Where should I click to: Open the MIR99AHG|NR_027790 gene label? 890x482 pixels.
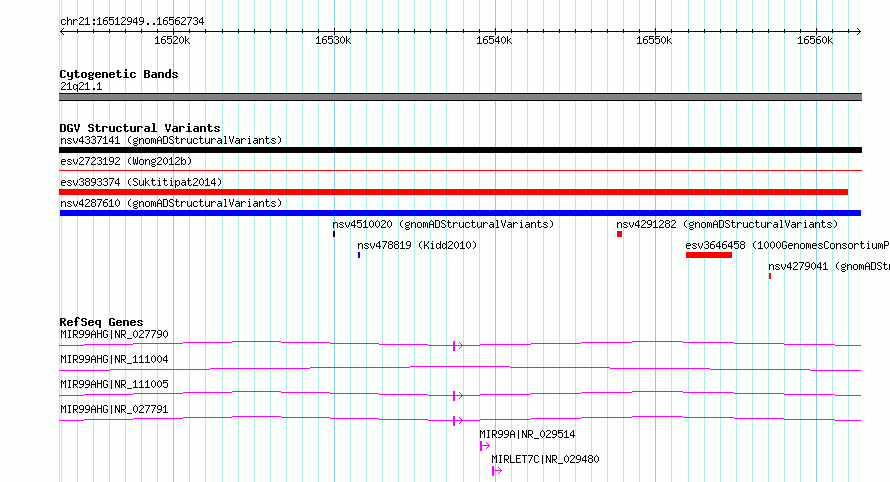[114, 334]
